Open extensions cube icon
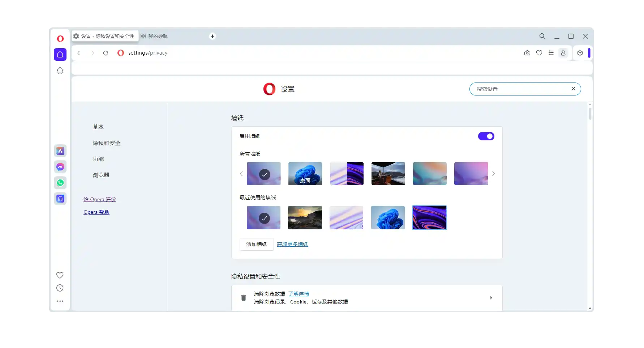The image size is (644, 348). (x=580, y=53)
